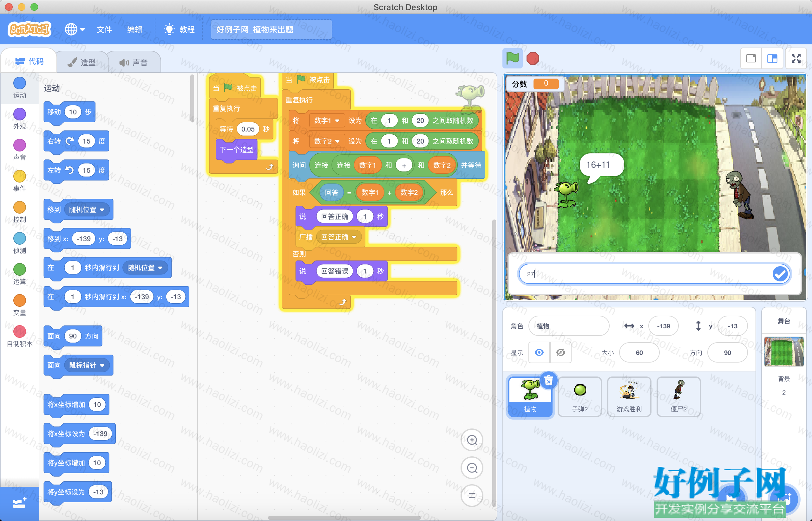
Task: Select the 自制积木 block category
Action: click(19, 337)
